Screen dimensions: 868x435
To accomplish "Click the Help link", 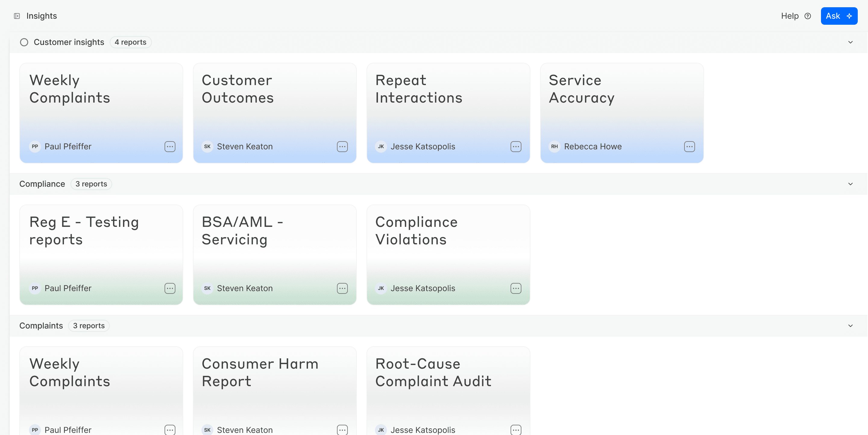I will [x=790, y=16].
